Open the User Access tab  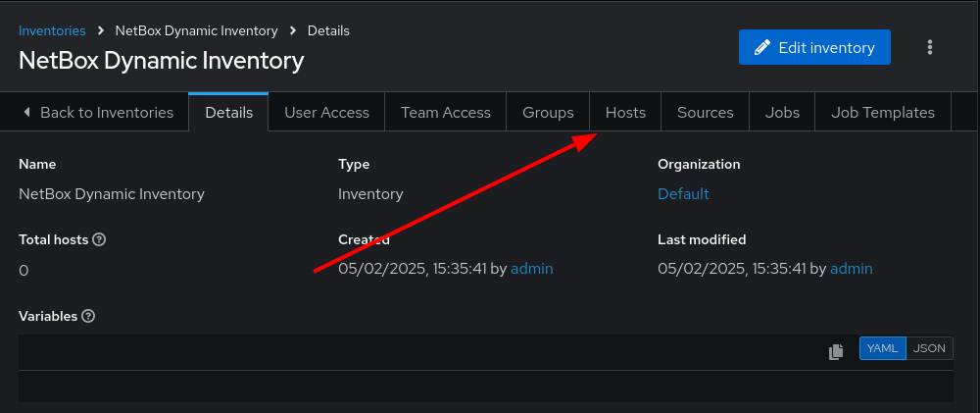pos(326,113)
